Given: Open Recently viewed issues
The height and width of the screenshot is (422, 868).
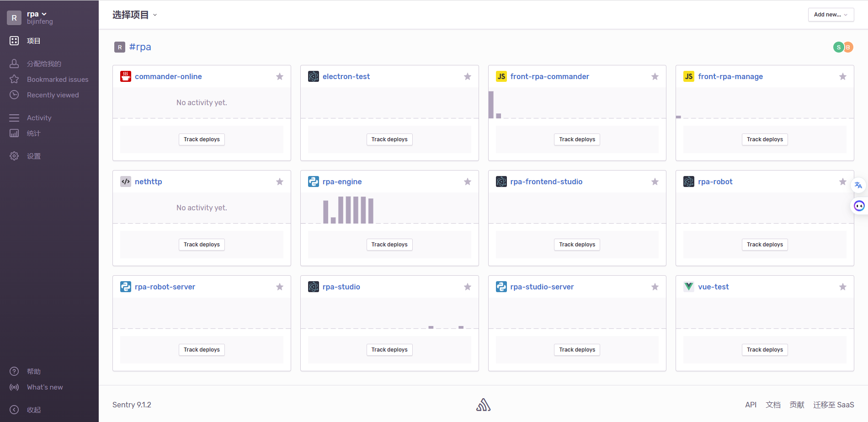Looking at the screenshot, I should click(x=53, y=95).
